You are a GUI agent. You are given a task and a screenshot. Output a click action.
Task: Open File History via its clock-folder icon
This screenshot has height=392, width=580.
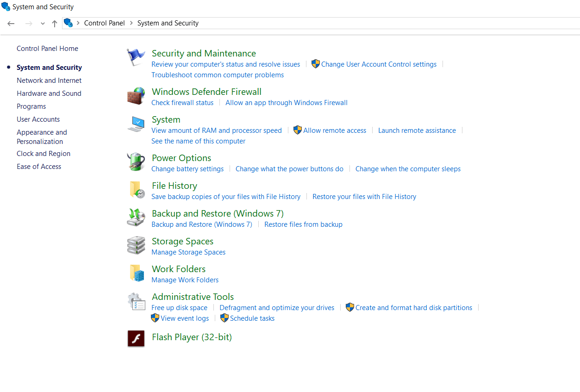click(x=136, y=189)
